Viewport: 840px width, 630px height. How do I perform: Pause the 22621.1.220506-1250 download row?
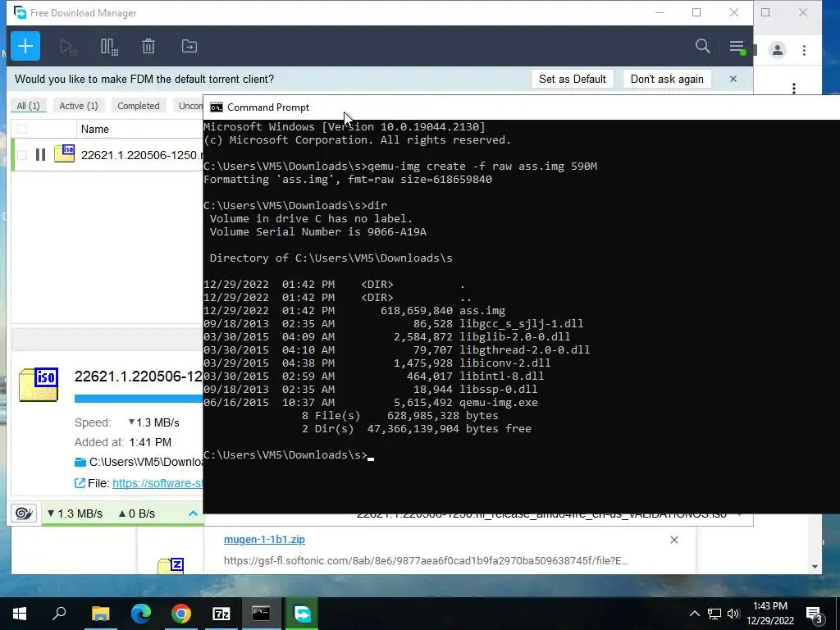[x=40, y=155]
